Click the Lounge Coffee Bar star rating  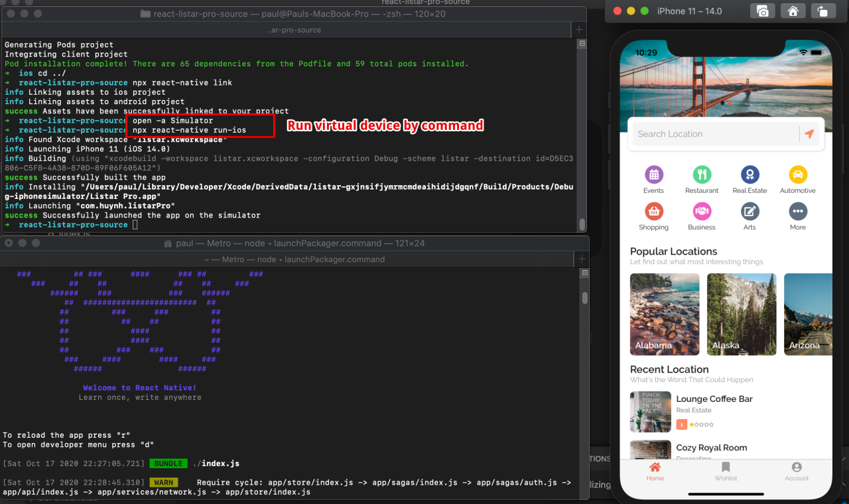tap(701, 424)
